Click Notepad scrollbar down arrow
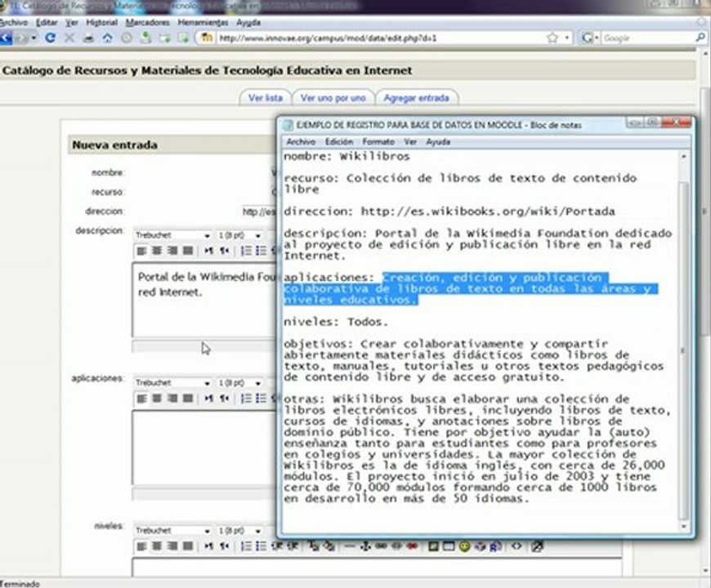711x588 pixels. [x=683, y=527]
